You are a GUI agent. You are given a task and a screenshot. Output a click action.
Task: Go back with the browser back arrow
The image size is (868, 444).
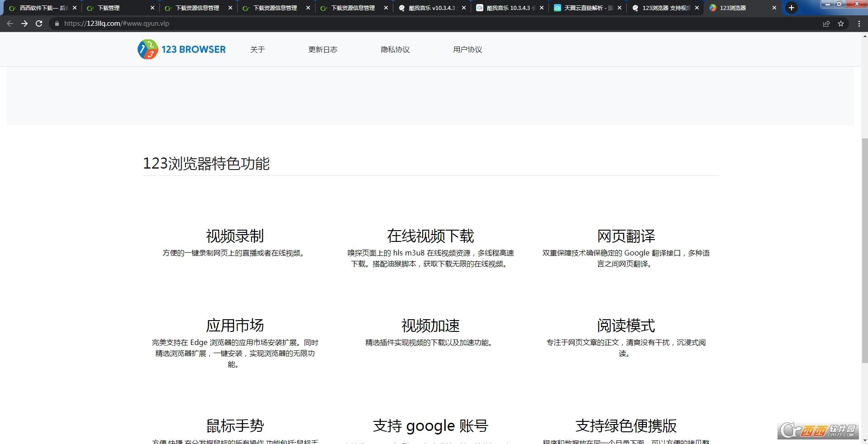pyautogui.click(x=10, y=24)
